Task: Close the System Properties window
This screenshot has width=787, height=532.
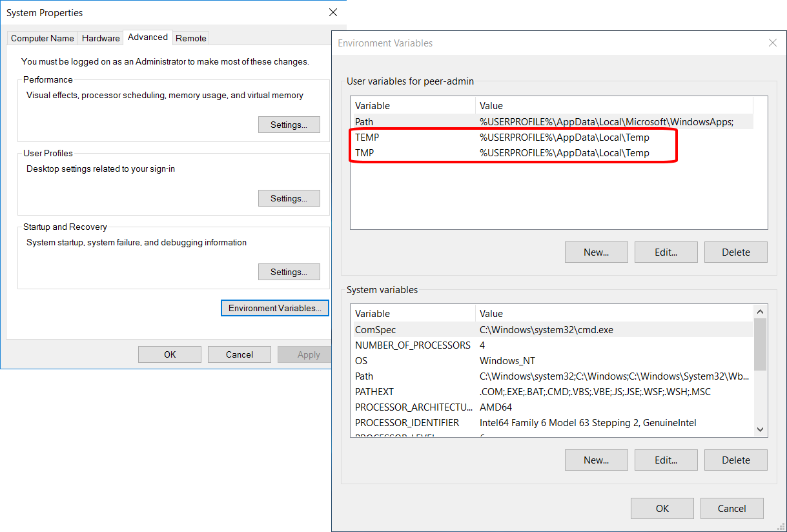Action: coord(333,12)
